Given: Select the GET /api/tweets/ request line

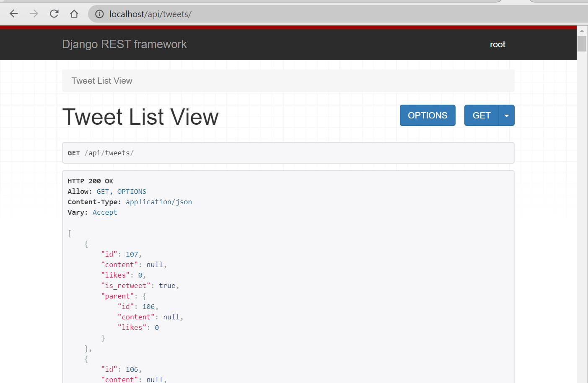Looking at the screenshot, I should (x=101, y=153).
